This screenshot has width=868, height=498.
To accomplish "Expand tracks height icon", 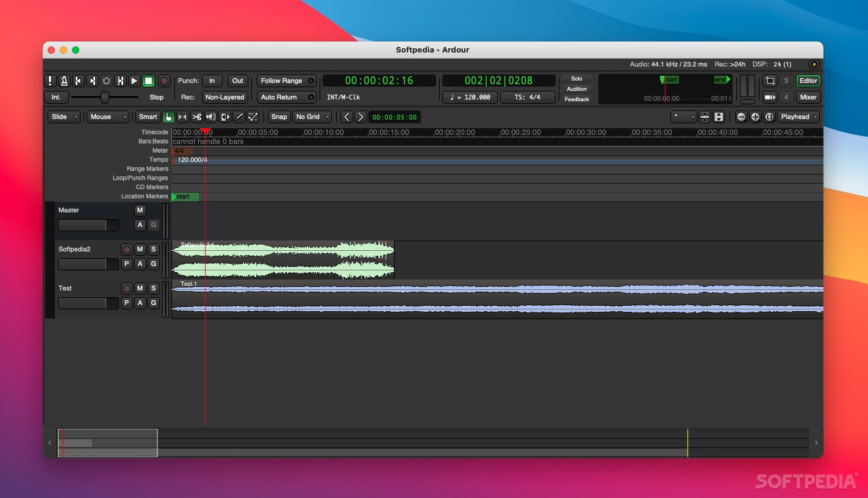I will [719, 117].
